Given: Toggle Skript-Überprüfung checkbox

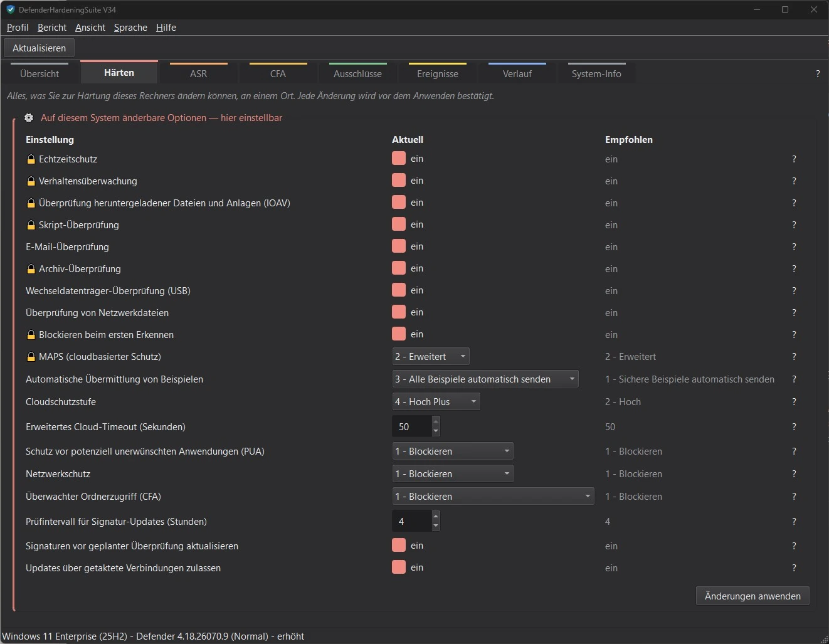Looking at the screenshot, I should click(399, 224).
